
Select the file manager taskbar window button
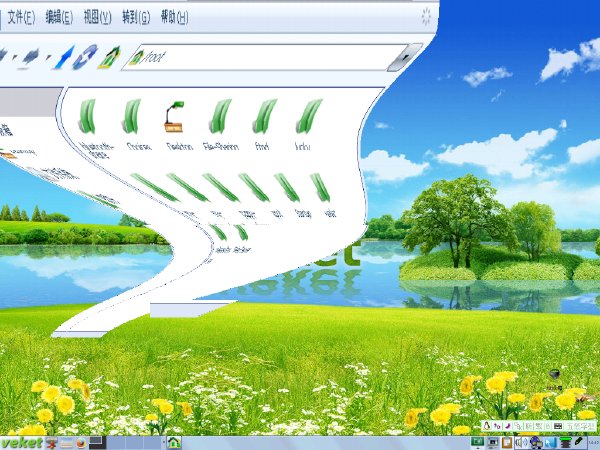(174, 443)
